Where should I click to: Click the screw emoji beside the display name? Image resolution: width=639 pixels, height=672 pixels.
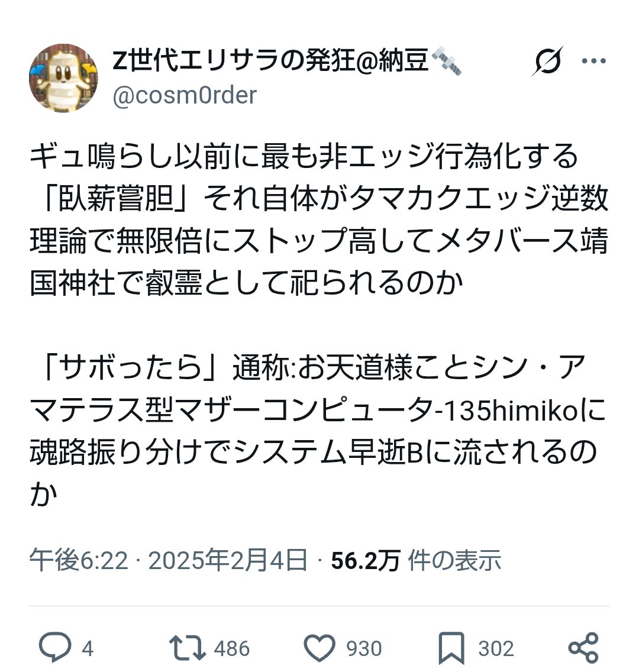point(447,62)
